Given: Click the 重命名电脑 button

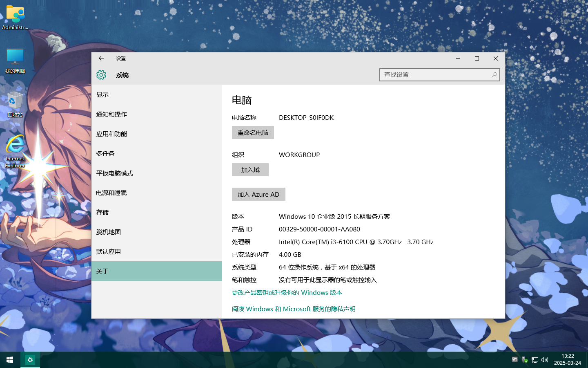Looking at the screenshot, I should click(253, 132).
